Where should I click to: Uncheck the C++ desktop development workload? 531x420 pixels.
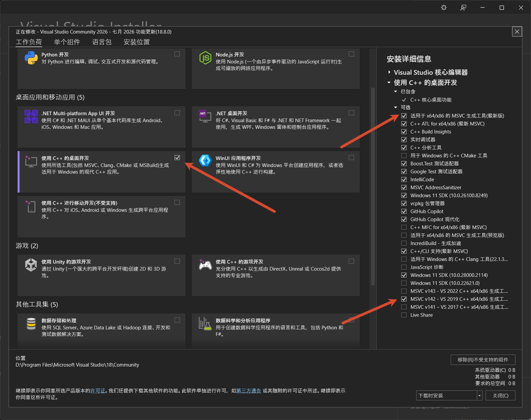click(x=177, y=157)
